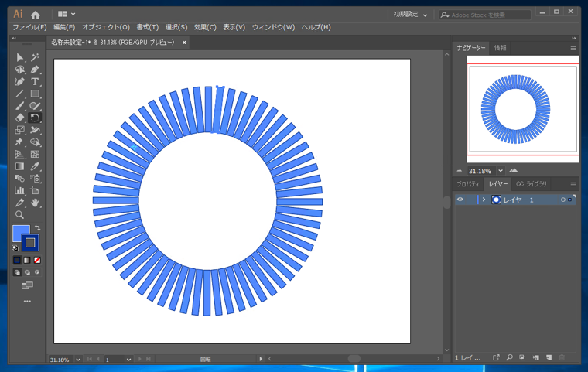Click the Home icon in the top bar
The height and width of the screenshot is (372, 588).
[x=36, y=14]
